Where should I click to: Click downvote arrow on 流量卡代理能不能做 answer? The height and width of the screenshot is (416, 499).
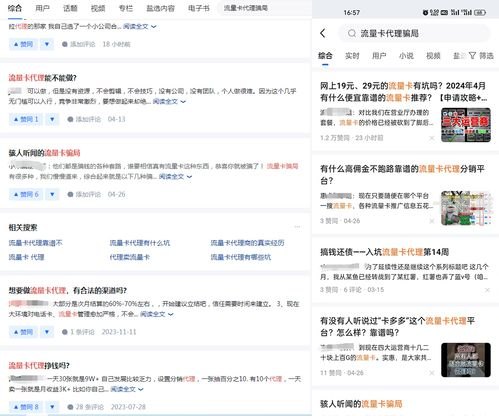52,119
